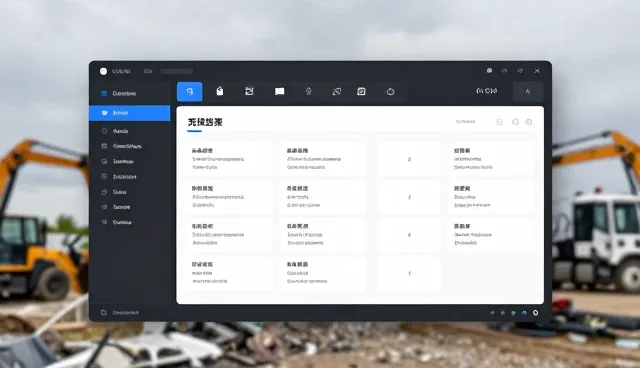Viewport: 640px width, 368px height.
Task: Click the white ring icon in the status bar
Action: coord(536,313)
